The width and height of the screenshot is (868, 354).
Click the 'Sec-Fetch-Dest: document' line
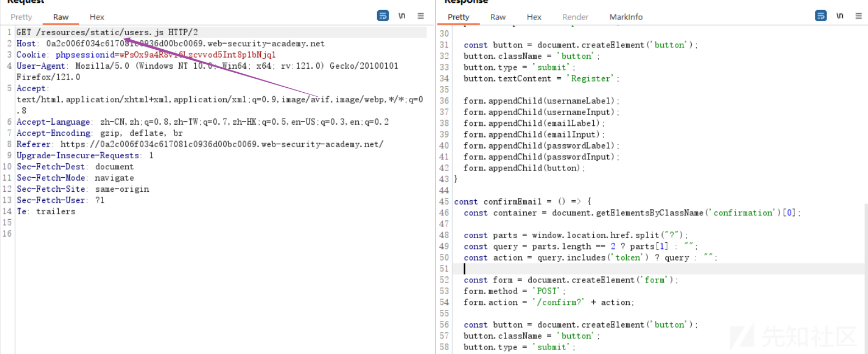75,167
